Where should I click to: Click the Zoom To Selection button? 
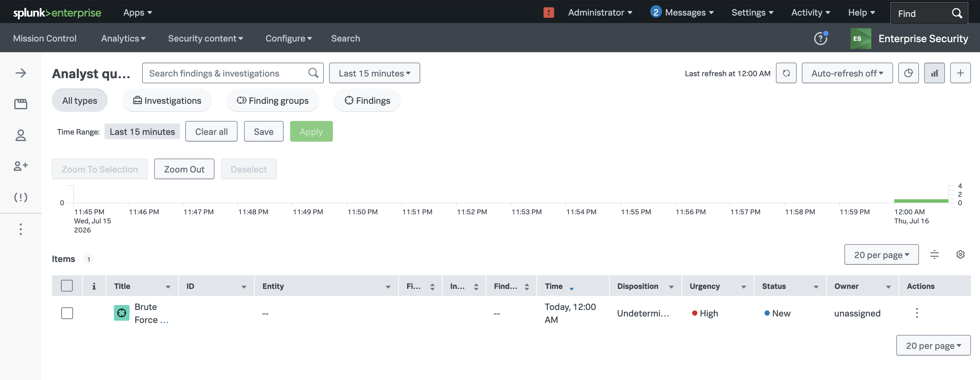click(x=100, y=169)
